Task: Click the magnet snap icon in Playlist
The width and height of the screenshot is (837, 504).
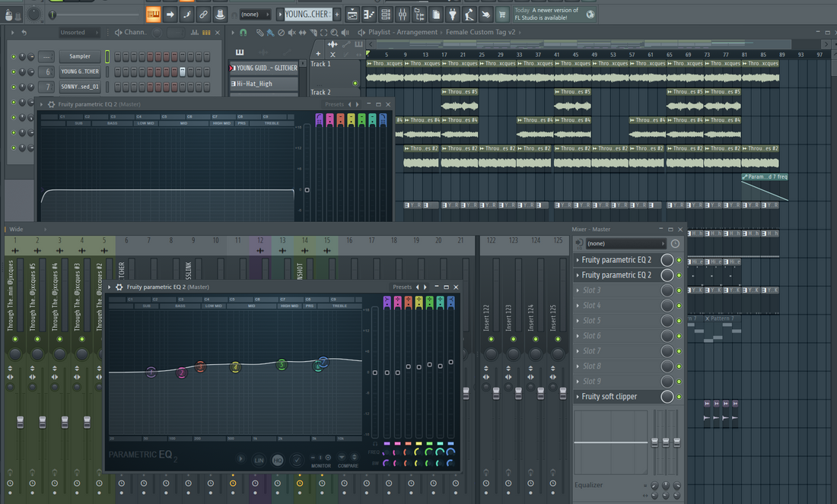Action: (243, 33)
